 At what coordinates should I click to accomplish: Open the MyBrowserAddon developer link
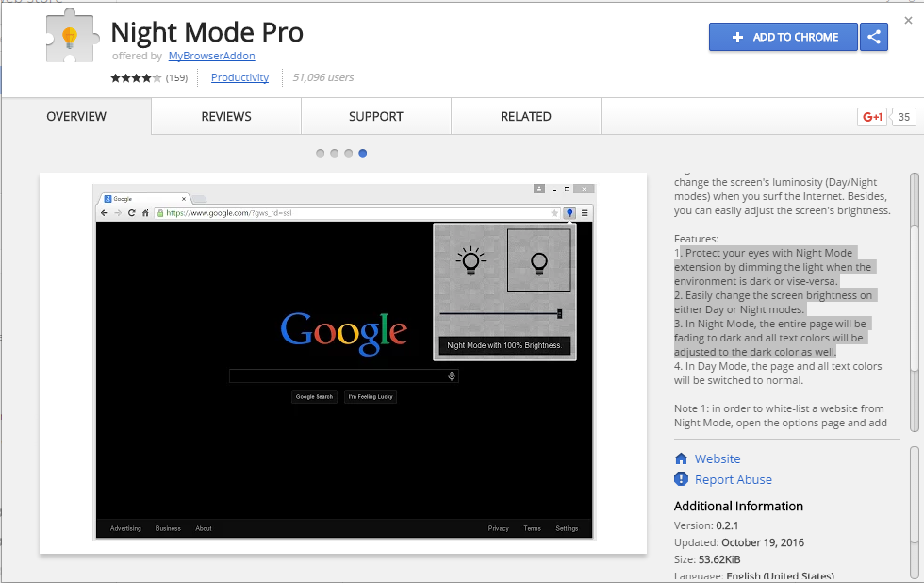(x=211, y=56)
